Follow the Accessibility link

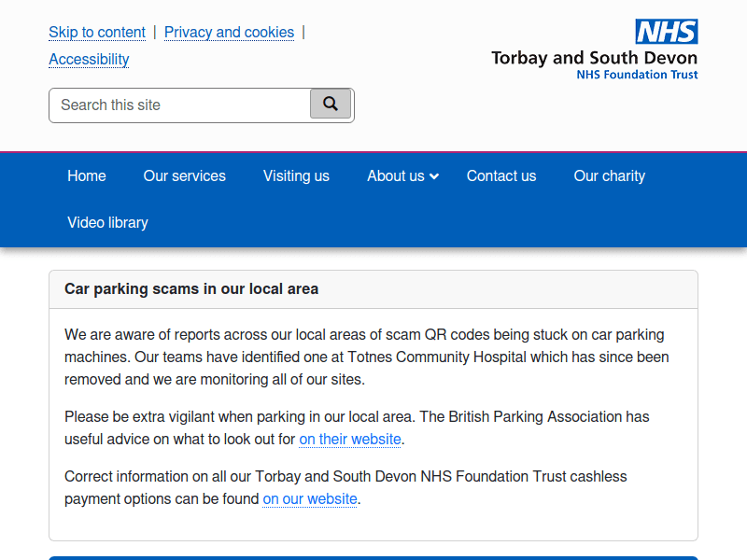click(x=89, y=60)
